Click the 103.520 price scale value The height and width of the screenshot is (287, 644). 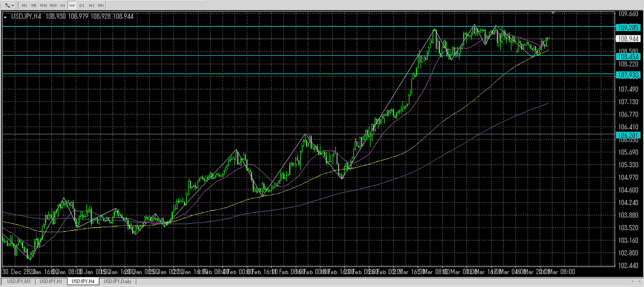tap(627, 227)
